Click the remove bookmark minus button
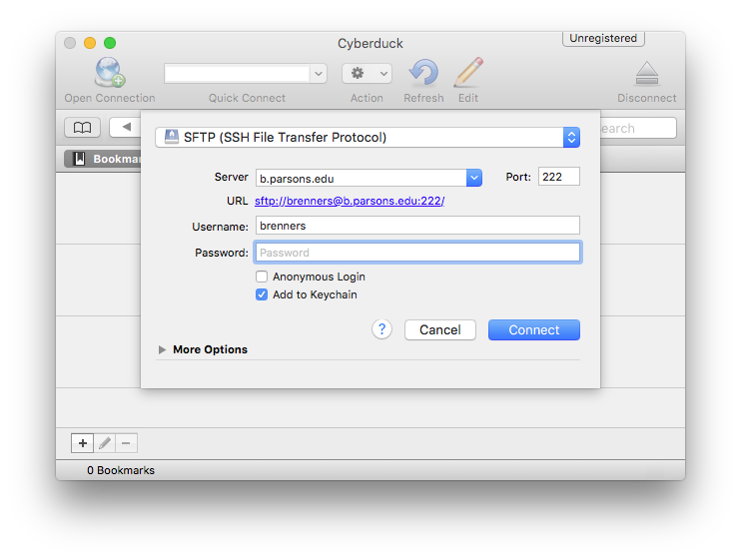 click(x=126, y=443)
